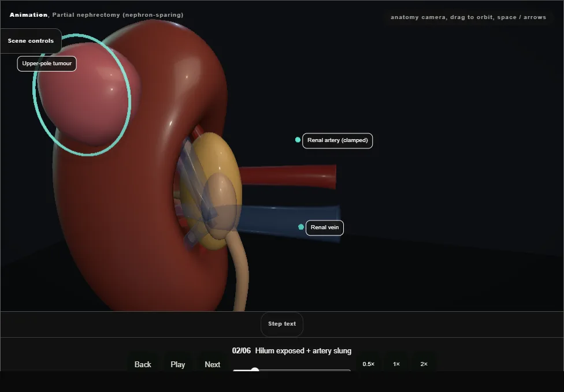Click the timeline scrubber handle
This screenshot has height=392, width=564.
255,369
